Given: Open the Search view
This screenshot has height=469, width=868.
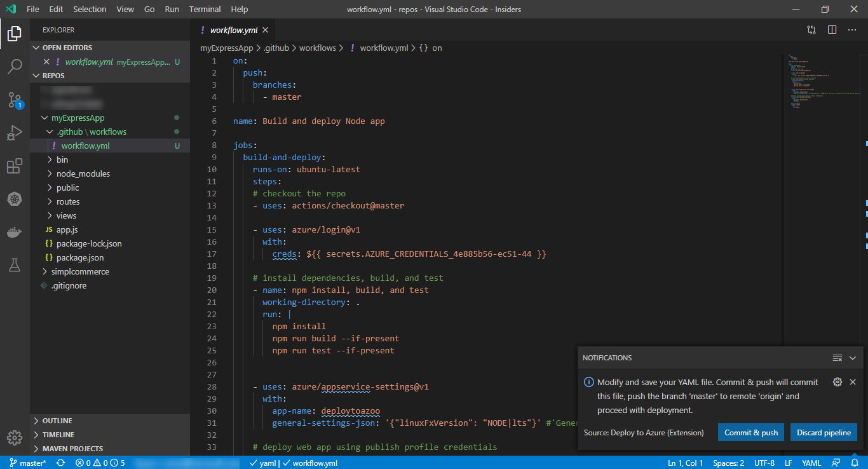Looking at the screenshot, I should (x=15, y=67).
